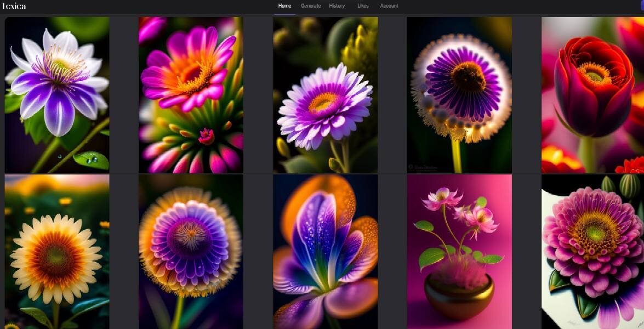This screenshot has width=644, height=329.
Task: Click the water droplet leaf in first image
Action: (x=92, y=160)
